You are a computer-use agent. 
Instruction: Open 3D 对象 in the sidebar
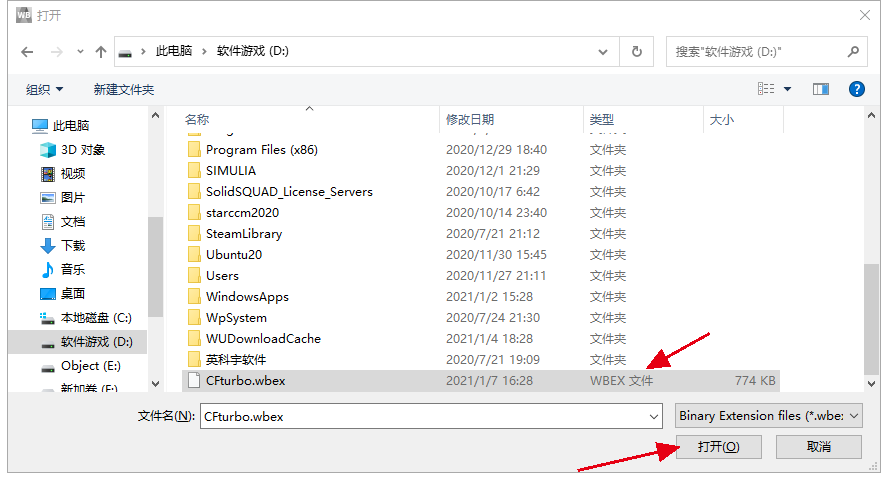pos(83,149)
